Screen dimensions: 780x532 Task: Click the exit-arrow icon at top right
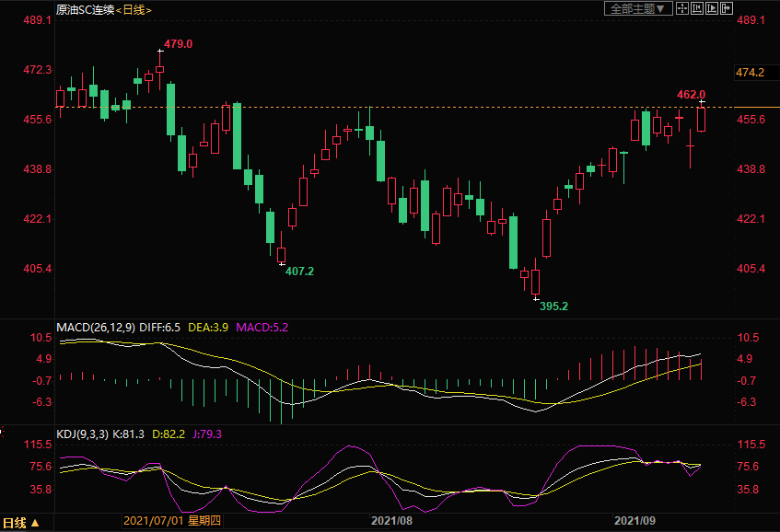[728, 8]
